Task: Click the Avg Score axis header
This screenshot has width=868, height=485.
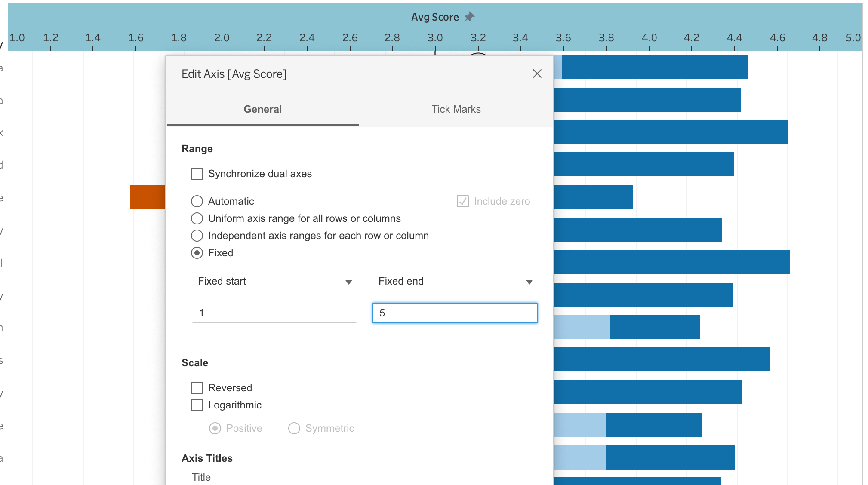Action: (434, 17)
